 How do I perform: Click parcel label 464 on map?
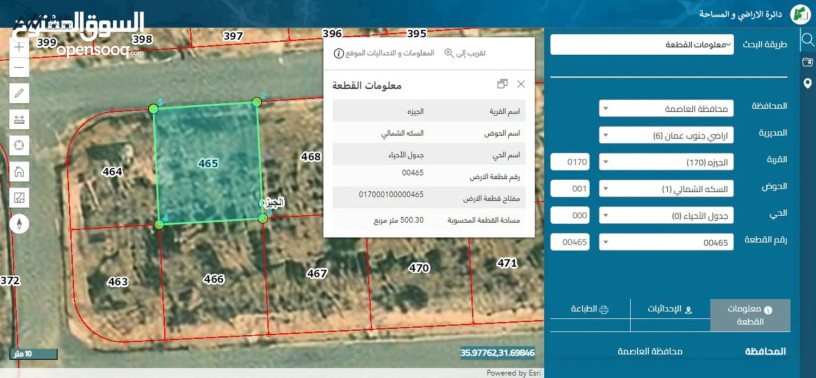click(112, 171)
